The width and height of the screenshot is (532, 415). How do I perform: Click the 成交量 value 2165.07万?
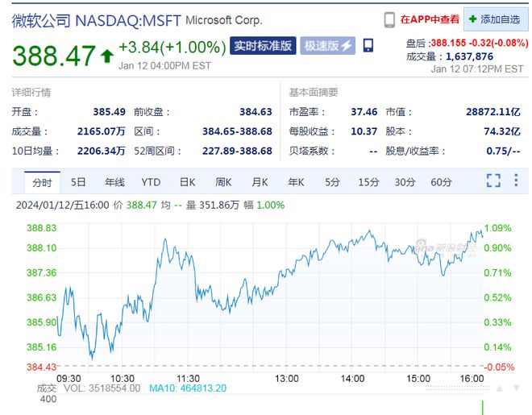point(102,131)
